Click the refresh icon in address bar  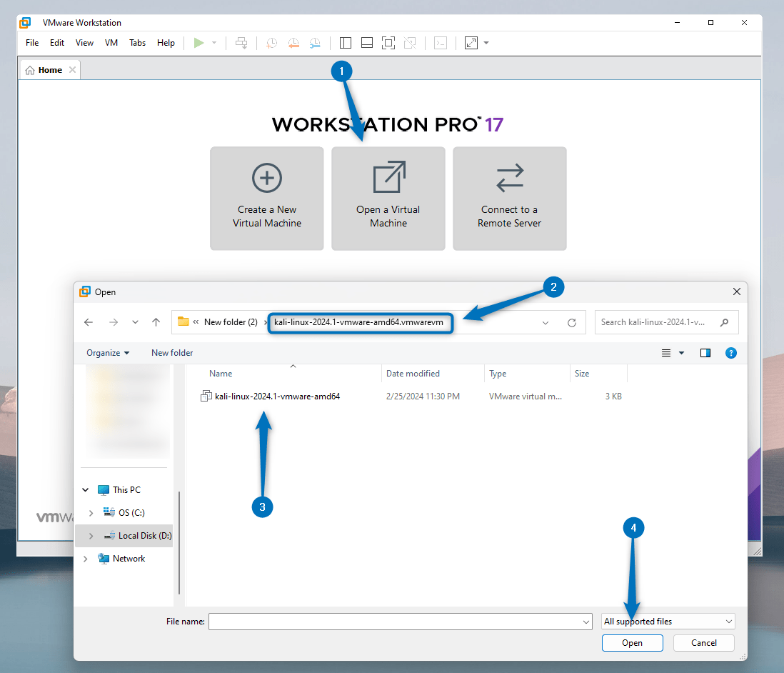pos(571,322)
